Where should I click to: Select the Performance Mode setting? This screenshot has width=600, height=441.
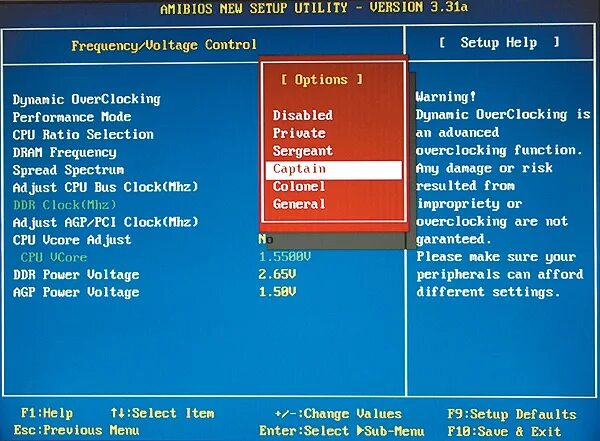click(72, 117)
